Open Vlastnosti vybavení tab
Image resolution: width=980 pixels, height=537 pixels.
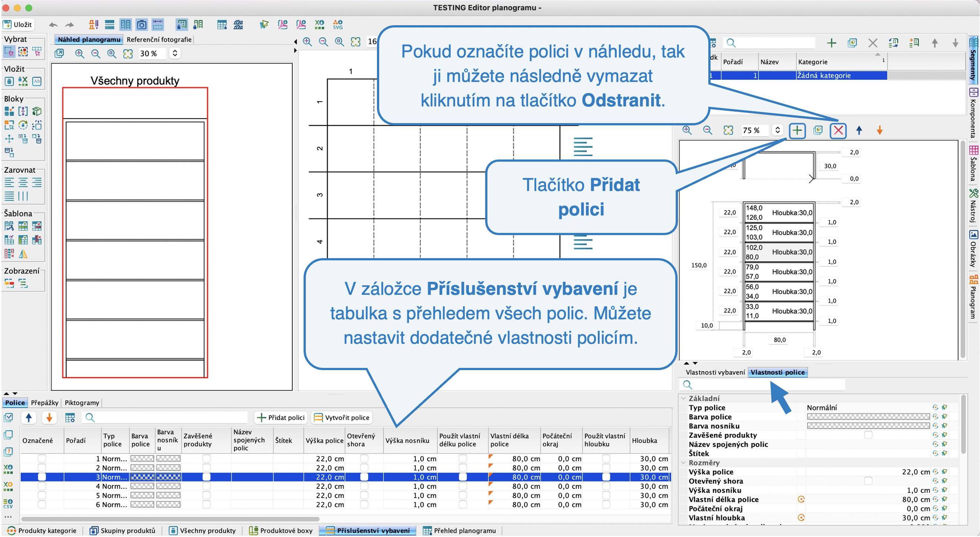(715, 373)
